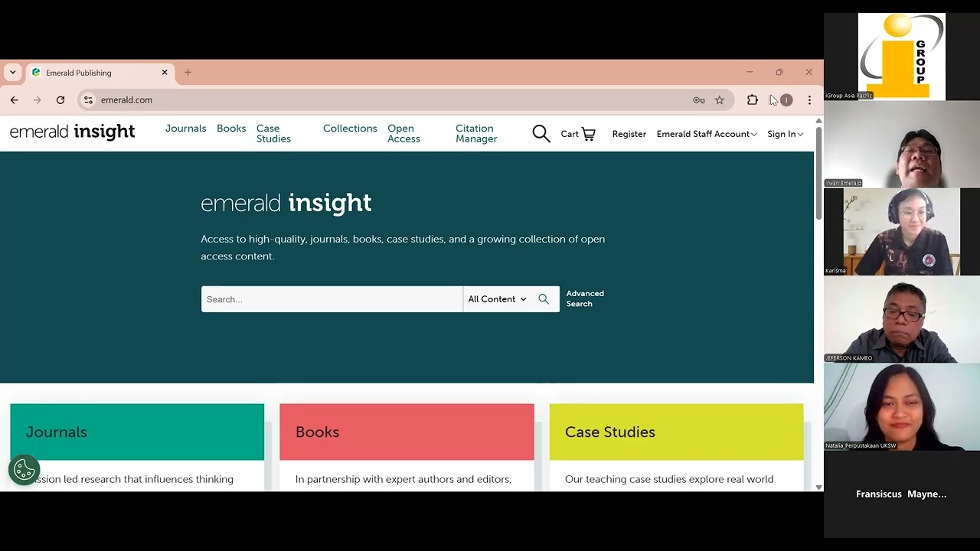Click the page scrollbar down arrow
980x551 pixels.
click(x=818, y=487)
